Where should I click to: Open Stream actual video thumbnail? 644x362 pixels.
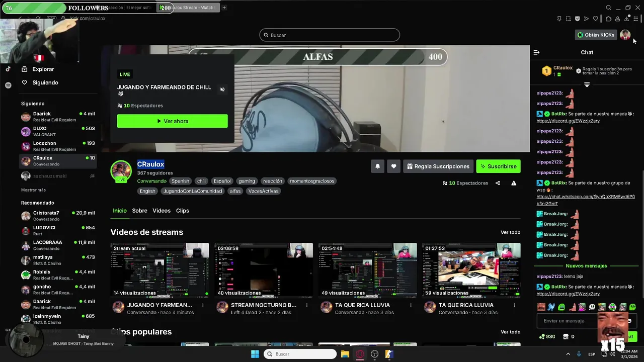coord(159,270)
